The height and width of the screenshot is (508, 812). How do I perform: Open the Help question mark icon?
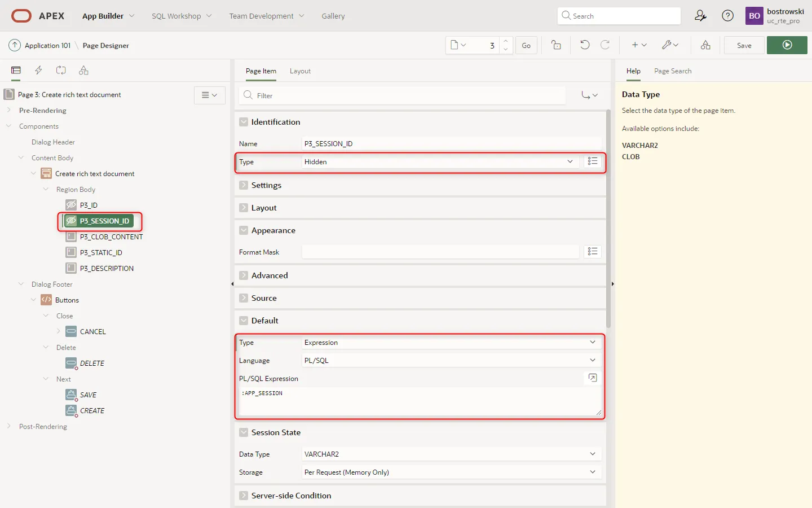(727, 16)
